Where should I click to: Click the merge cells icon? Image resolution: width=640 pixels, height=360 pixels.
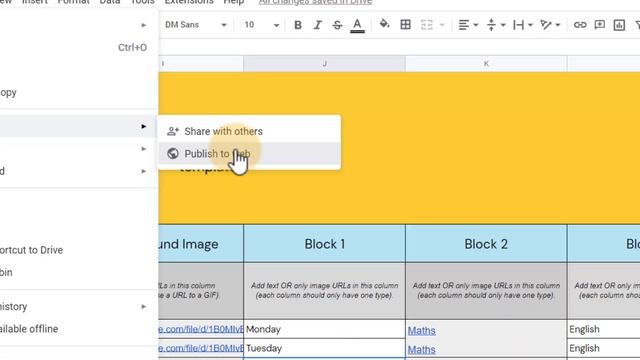tap(427, 25)
